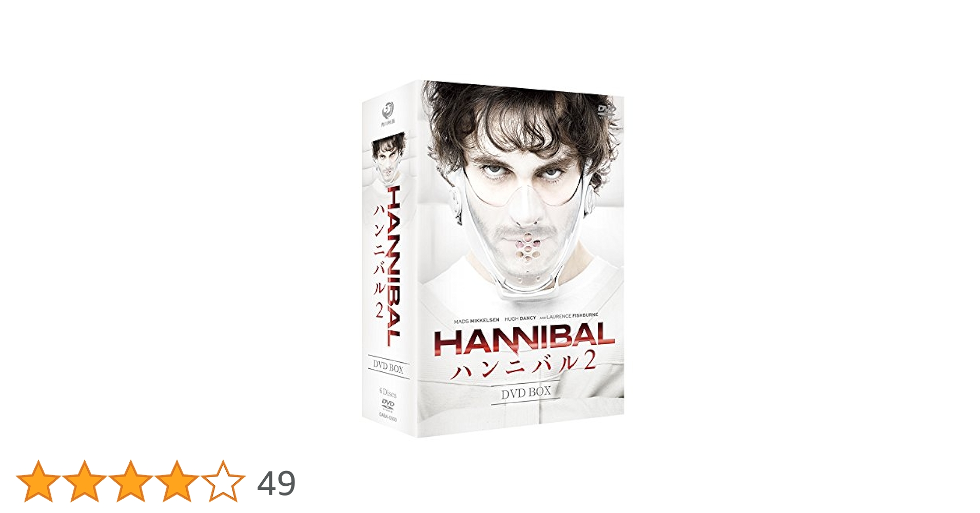Select the DVD BOX label on front cover

[x=525, y=393]
